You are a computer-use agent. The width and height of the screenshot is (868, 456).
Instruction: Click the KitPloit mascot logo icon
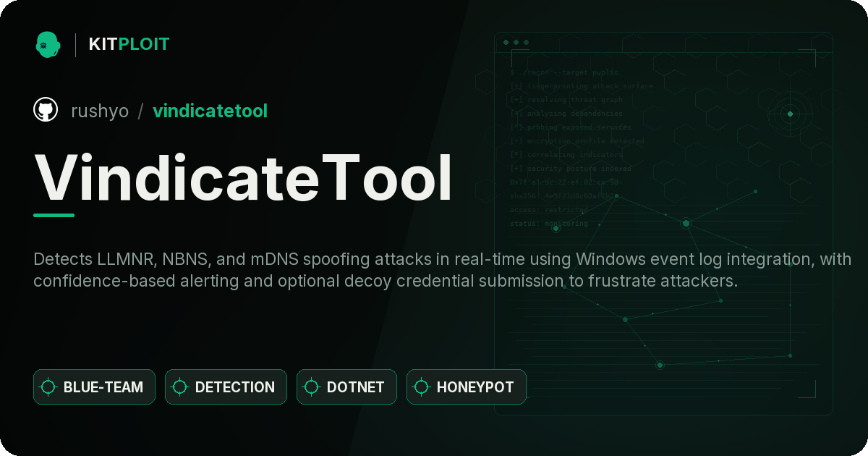tap(48, 44)
